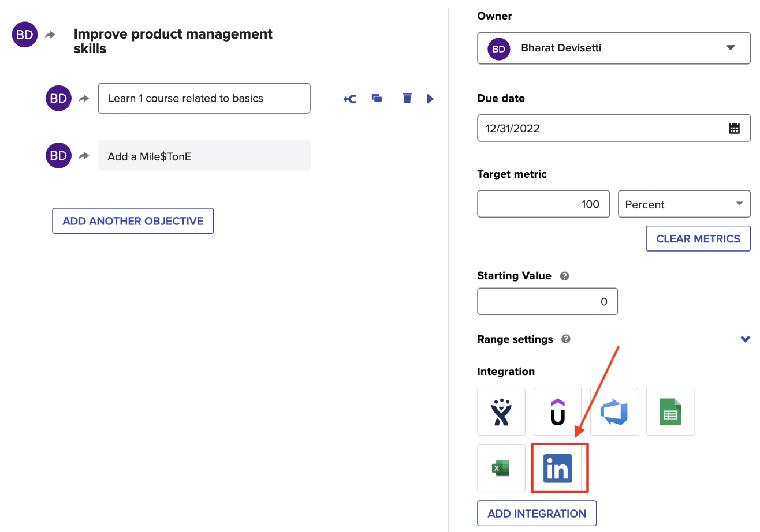Click the CLEAR METRICS button
Viewport: 760px width, 532px height.
click(698, 239)
